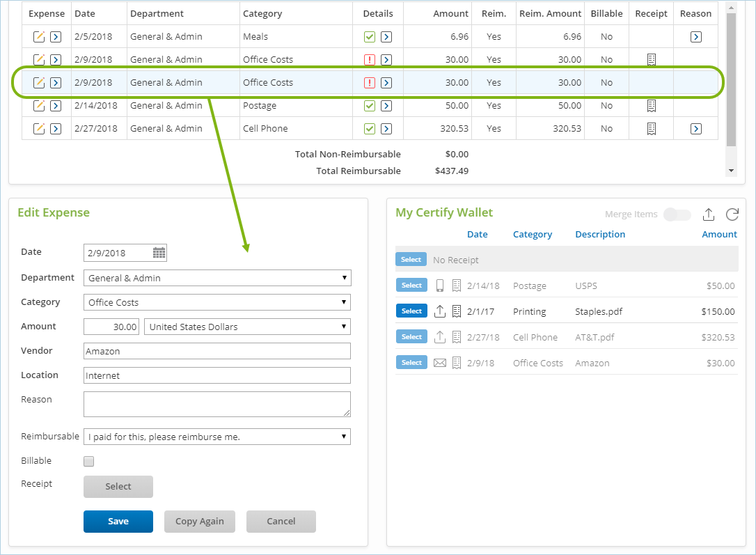Open the Reimbursable dropdown
Image resolution: width=756 pixels, height=555 pixels.
click(x=217, y=437)
